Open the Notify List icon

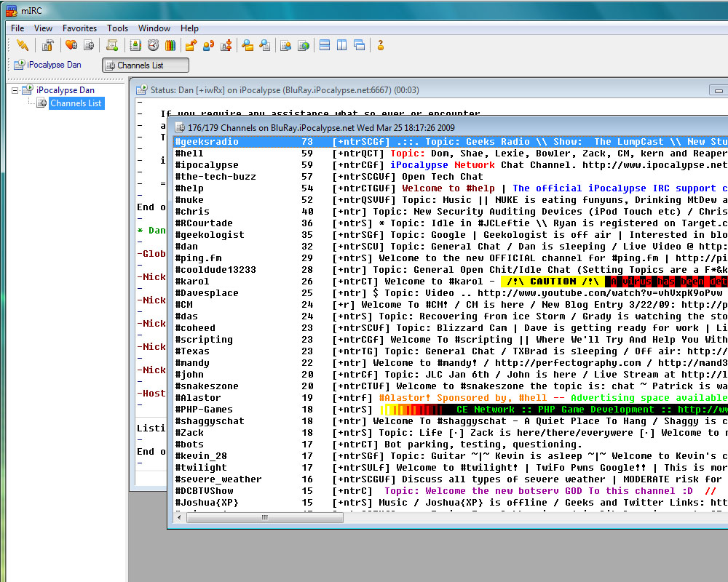tap(286, 45)
